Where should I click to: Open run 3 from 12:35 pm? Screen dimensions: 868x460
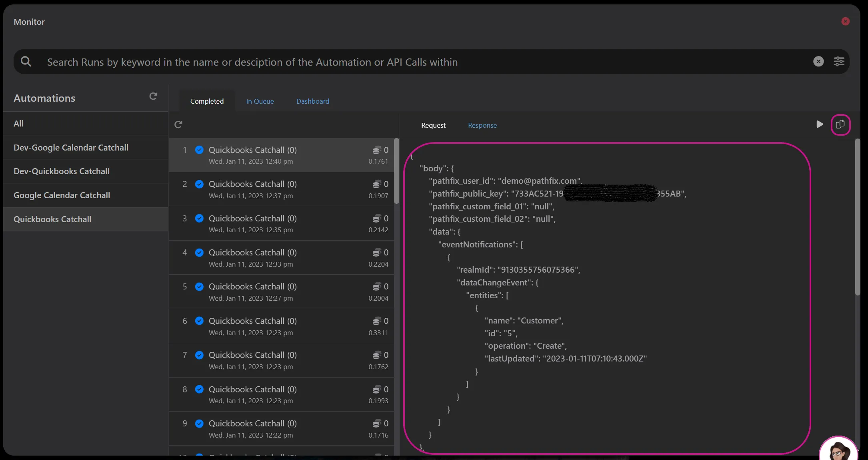(281, 223)
